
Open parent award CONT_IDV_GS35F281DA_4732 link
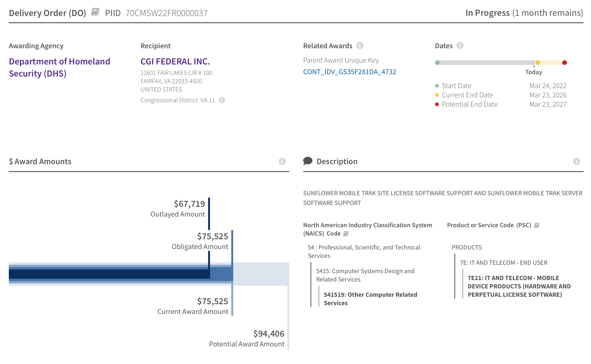(349, 72)
